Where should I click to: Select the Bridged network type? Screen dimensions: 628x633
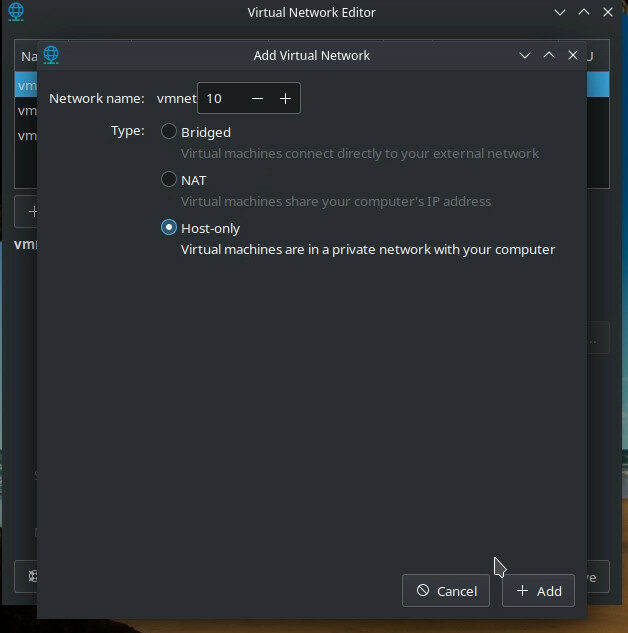169,132
